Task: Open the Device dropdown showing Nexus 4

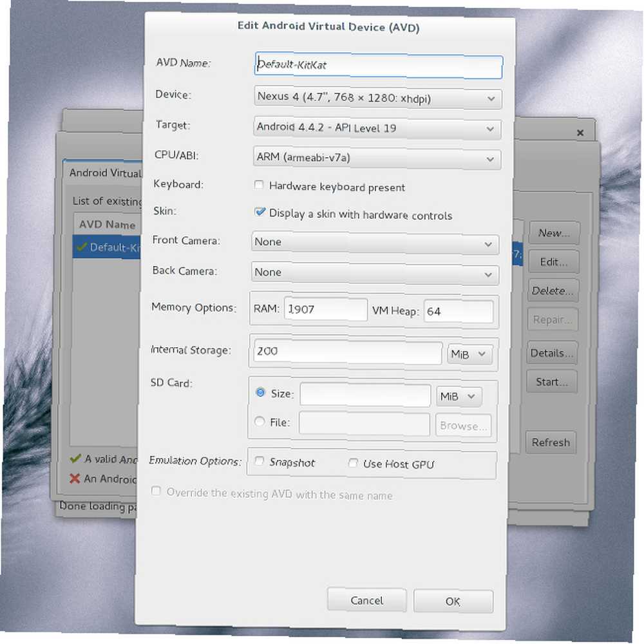Action: coord(377,98)
